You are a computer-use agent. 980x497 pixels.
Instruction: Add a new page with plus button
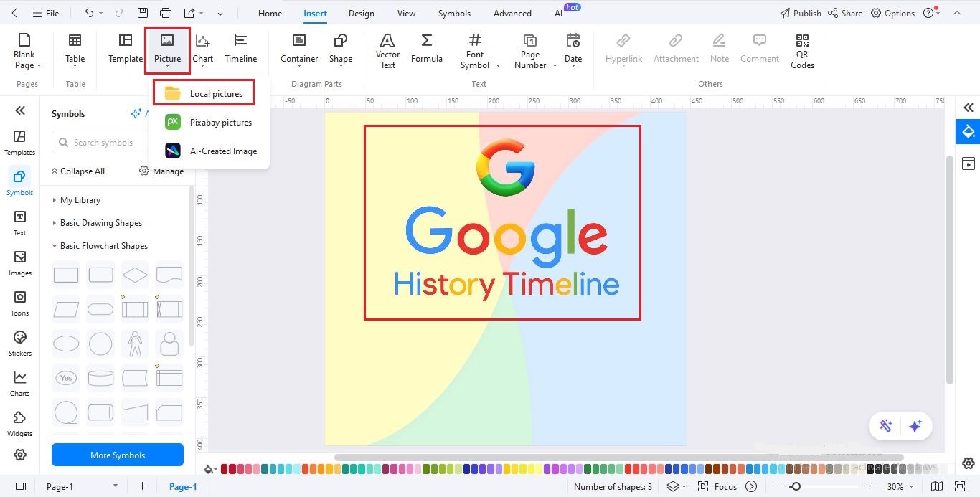click(x=142, y=486)
